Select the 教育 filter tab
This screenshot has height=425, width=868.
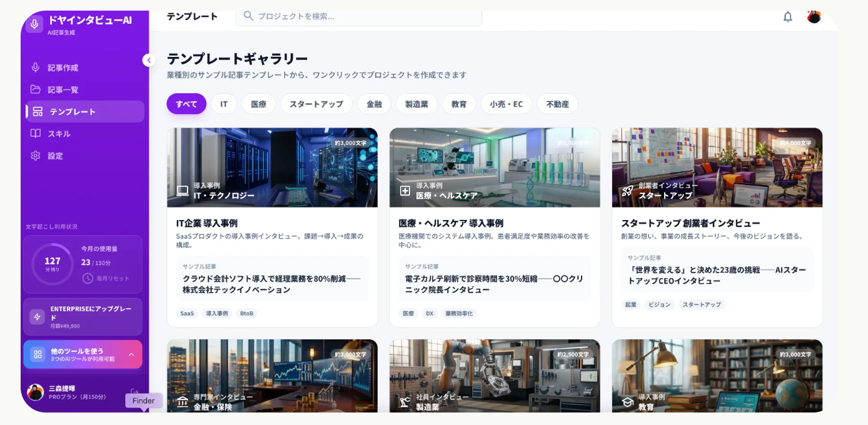click(x=459, y=104)
